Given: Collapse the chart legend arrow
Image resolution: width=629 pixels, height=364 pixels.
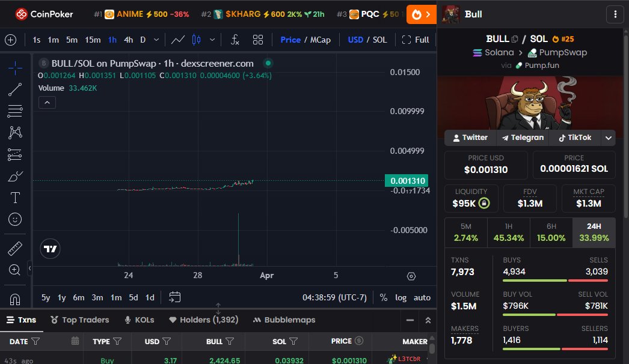Looking at the screenshot, I should click(x=47, y=103).
